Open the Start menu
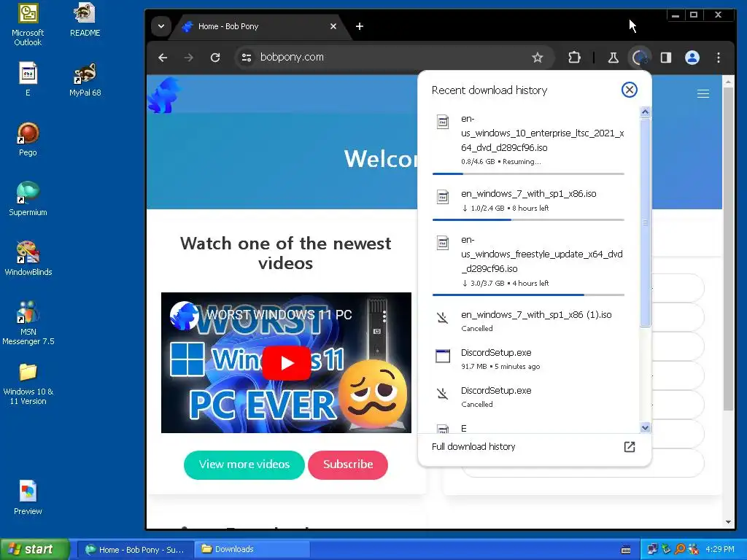 pos(34,549)
